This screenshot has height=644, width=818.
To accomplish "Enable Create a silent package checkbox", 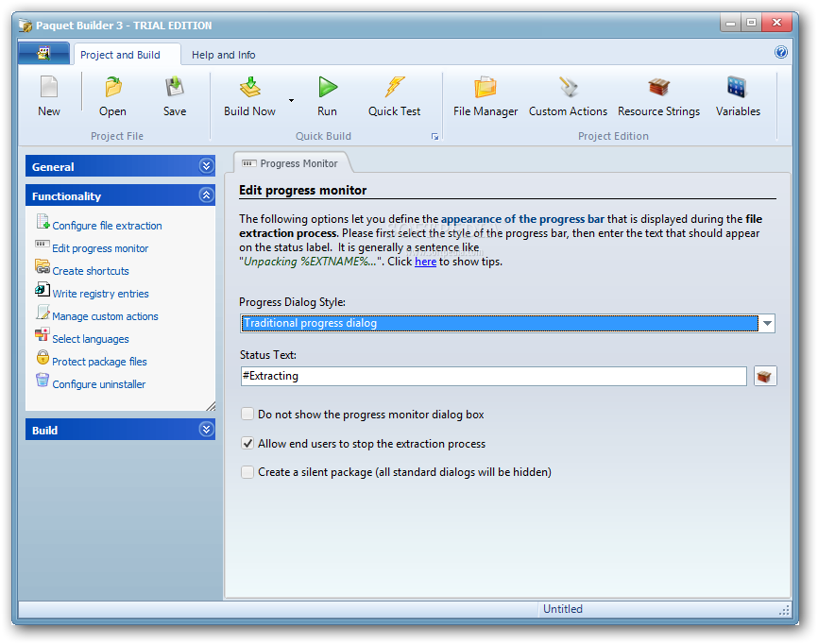I will pyautogui.click(x=247, y=472).
